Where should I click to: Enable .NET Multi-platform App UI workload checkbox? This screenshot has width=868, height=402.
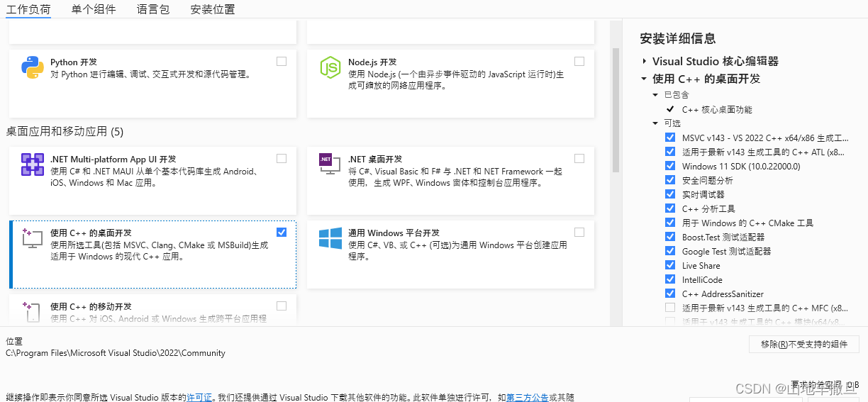point(282,159)
